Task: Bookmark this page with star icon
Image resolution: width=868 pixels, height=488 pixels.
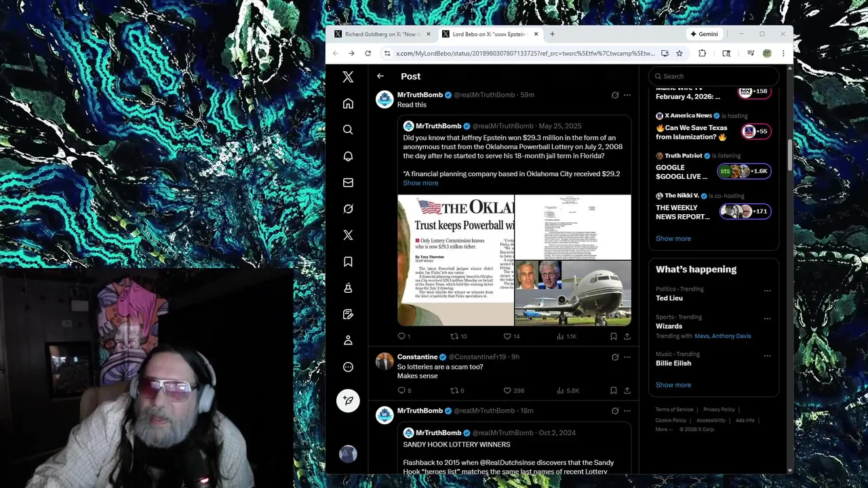Action: [679, 54]
